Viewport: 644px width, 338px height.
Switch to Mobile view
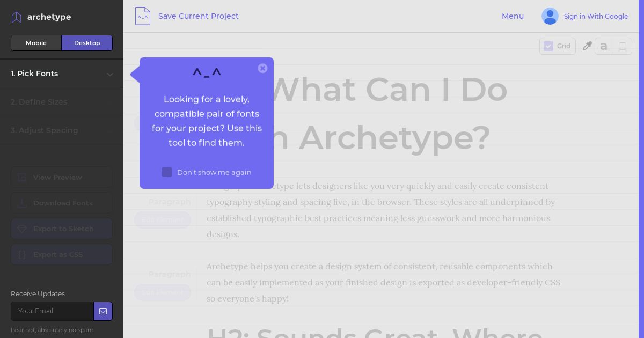coord(36,43)
